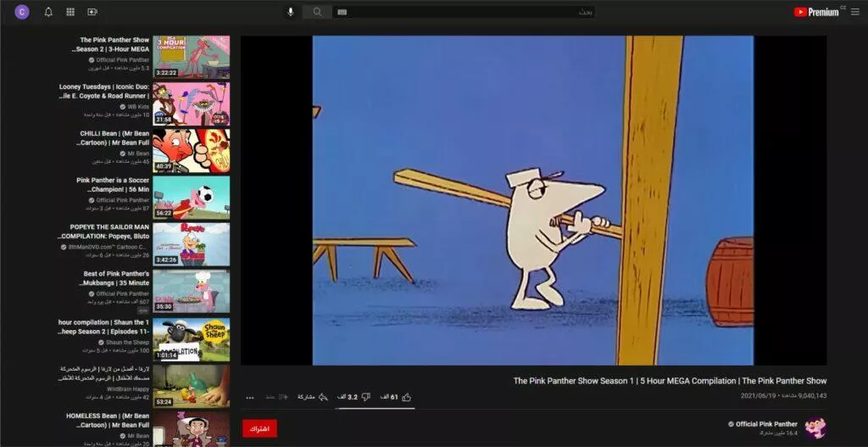Open the on-screen keyboard icon in search box
Viewport: 868px width, 447px height.
tap(342, 12)
